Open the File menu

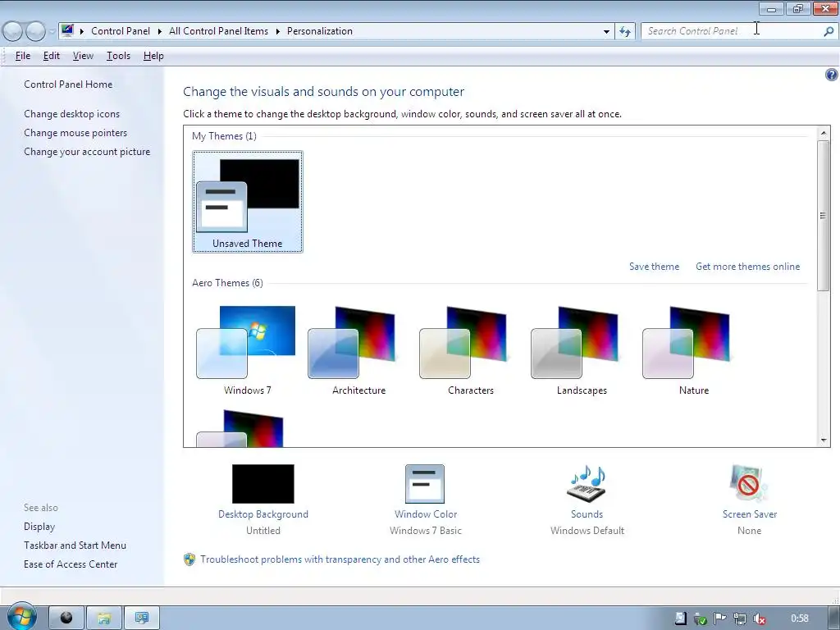point(22,56)
